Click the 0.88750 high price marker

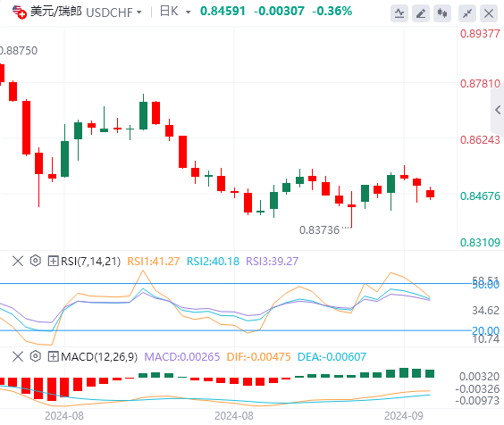(x=19, y=51)
